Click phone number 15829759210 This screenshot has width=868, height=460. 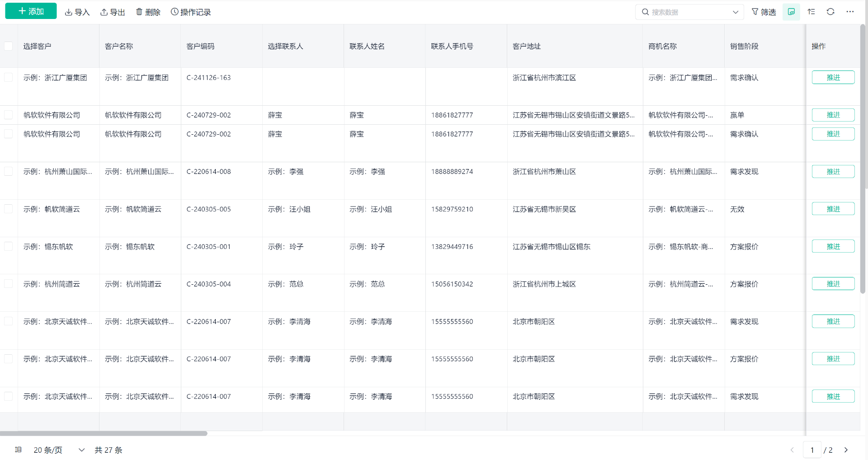(452, 209)
